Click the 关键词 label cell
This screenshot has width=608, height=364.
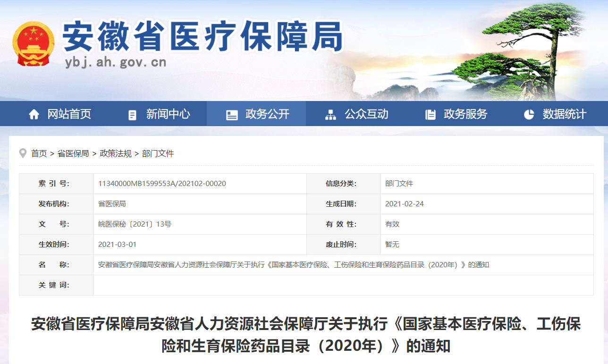pyautogui.click(x=56, y=285)
